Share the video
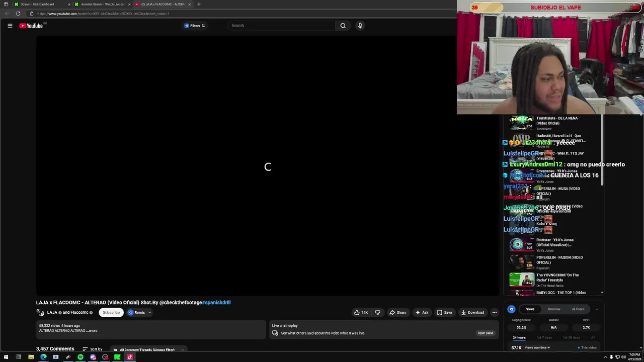 (x=397, y=312)
